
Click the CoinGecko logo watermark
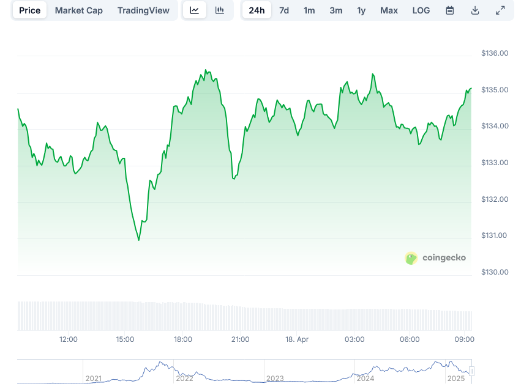[435, 258]
